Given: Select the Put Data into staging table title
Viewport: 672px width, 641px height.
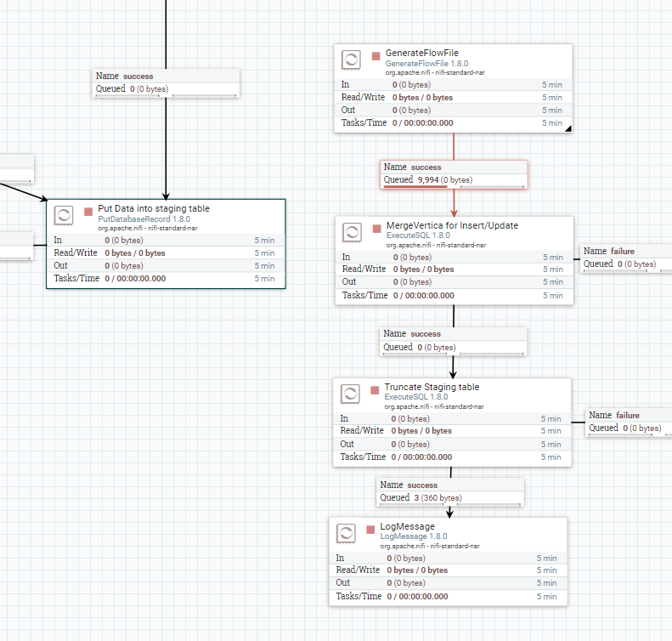Looking at the screenshot, I should (154, 208).
